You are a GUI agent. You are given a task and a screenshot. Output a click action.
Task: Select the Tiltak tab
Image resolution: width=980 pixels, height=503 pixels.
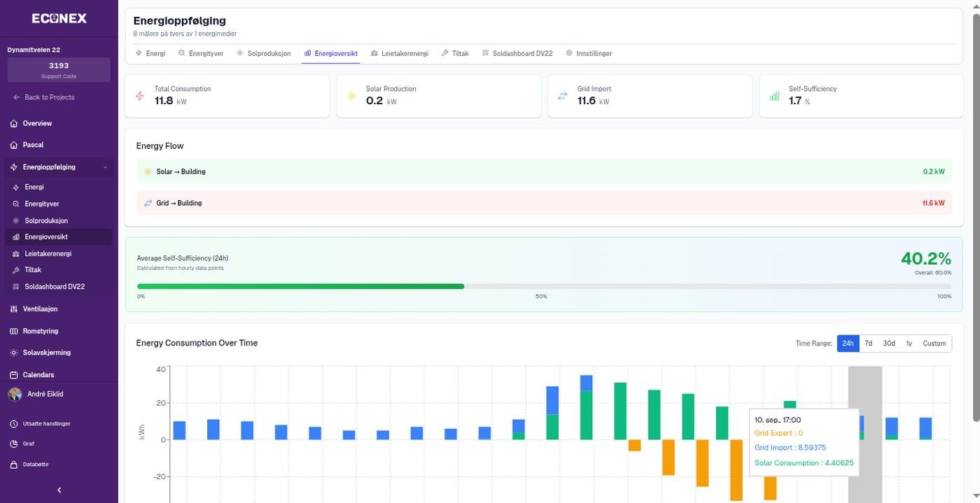coord(455,53)
